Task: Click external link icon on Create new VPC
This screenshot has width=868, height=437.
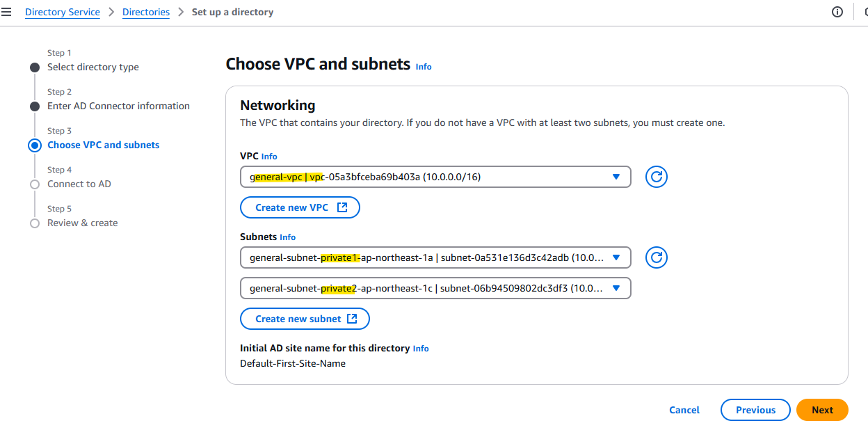Action: tap(342, 207)
